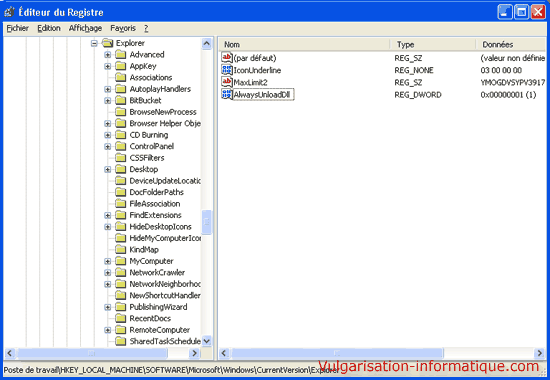Viewport: 550px width, 380px height.
Task: Click the Desktop folder icon
Action: pos(121,169)
